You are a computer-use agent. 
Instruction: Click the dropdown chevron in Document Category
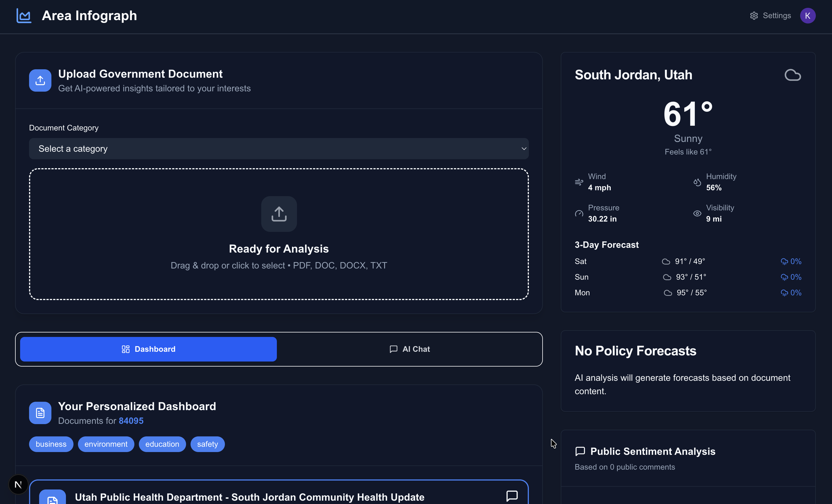pos(524,149)
